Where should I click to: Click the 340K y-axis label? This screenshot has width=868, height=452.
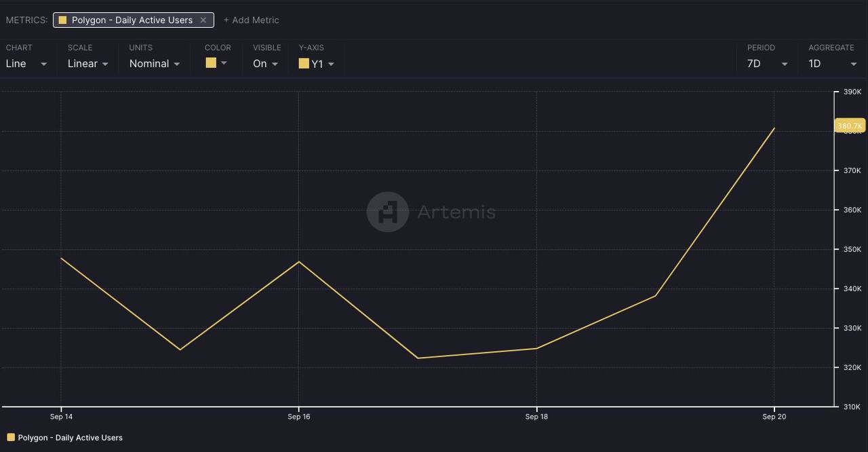(x=852, y=288)
